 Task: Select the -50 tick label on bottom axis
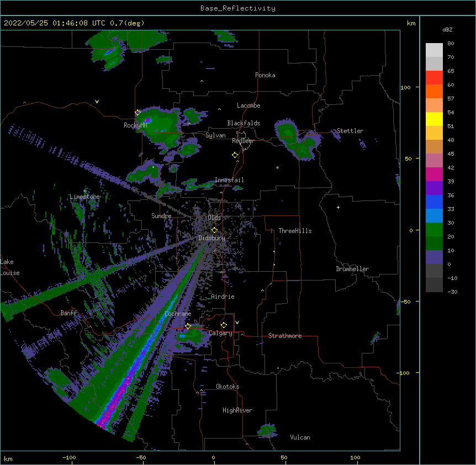(141, 457)
